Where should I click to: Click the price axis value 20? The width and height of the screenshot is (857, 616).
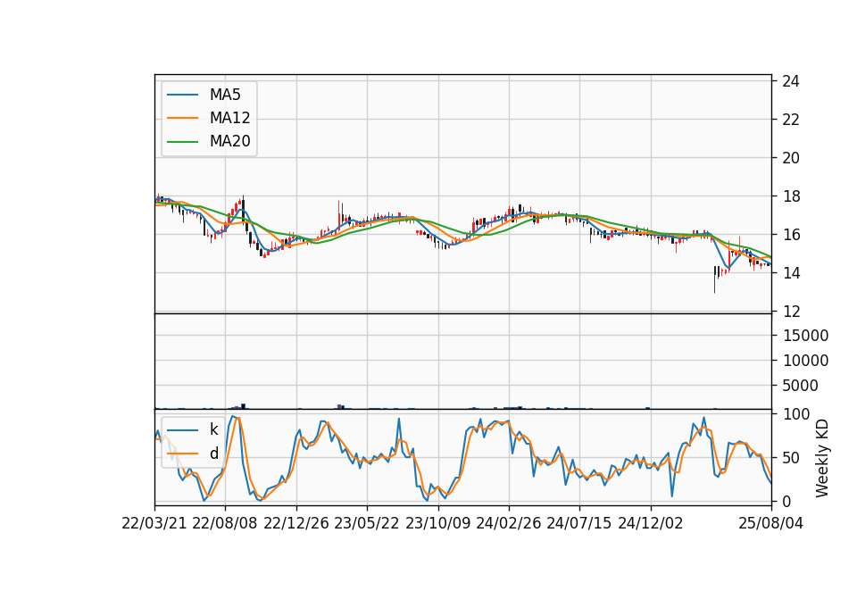(791, 158)
